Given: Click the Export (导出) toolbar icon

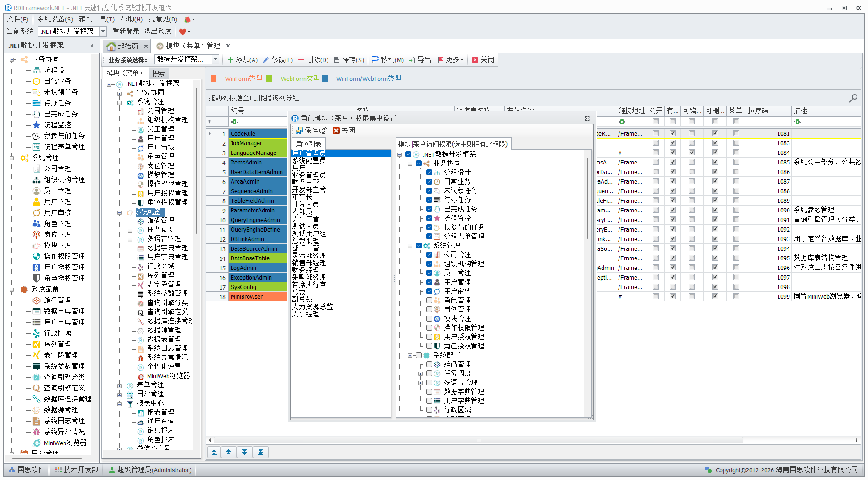Looking at the screenshot, I should [412, 60].
